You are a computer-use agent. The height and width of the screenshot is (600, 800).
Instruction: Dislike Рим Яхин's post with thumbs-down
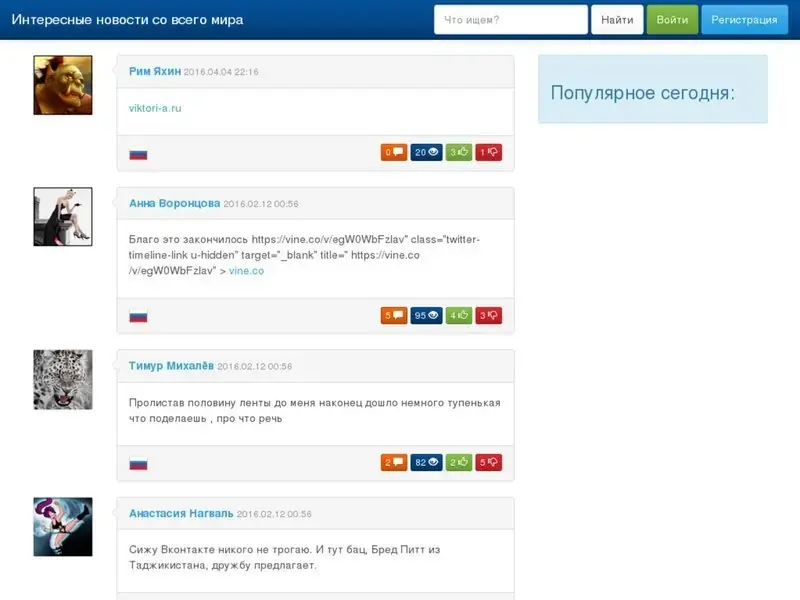click(488, 153)
